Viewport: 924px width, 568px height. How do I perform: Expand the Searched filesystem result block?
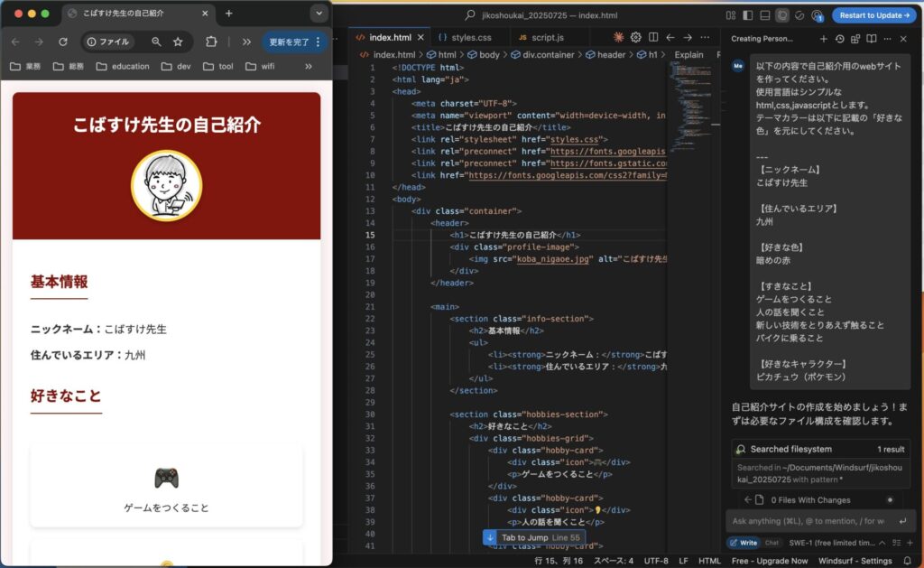pos(819,450)
